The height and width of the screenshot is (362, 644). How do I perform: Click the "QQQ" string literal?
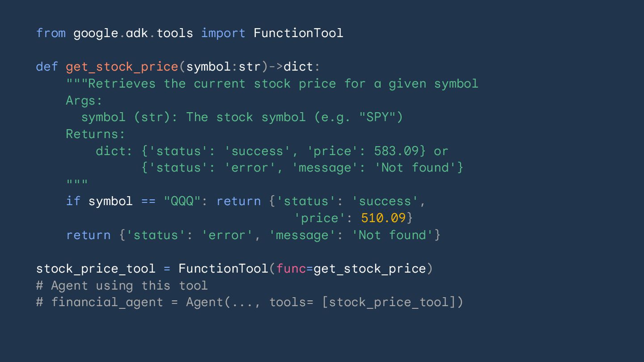coord(182,201)
